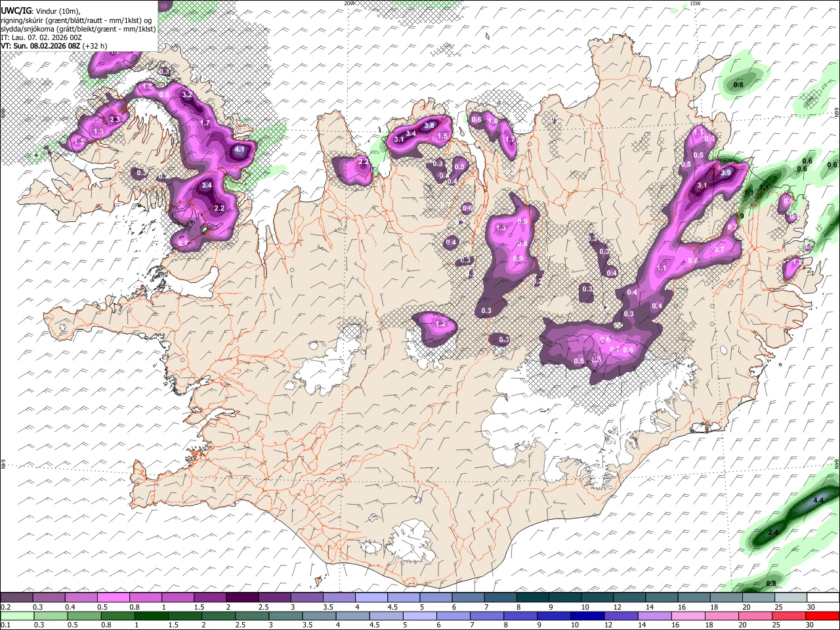Select the top-row lavender swatch between 4 and 4.5
The width and height of the screenshot is (840, 630).
371,598
